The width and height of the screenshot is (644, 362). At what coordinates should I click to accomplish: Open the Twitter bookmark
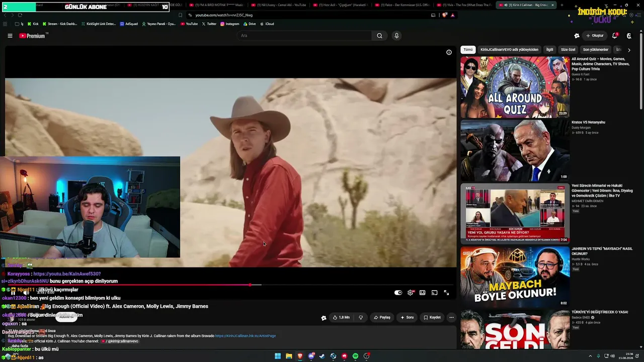click(209, 24)
